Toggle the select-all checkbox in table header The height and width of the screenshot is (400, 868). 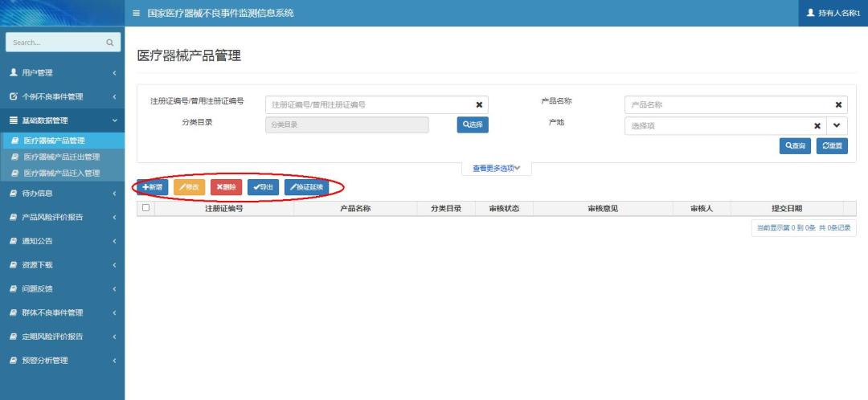coord(146,208)
